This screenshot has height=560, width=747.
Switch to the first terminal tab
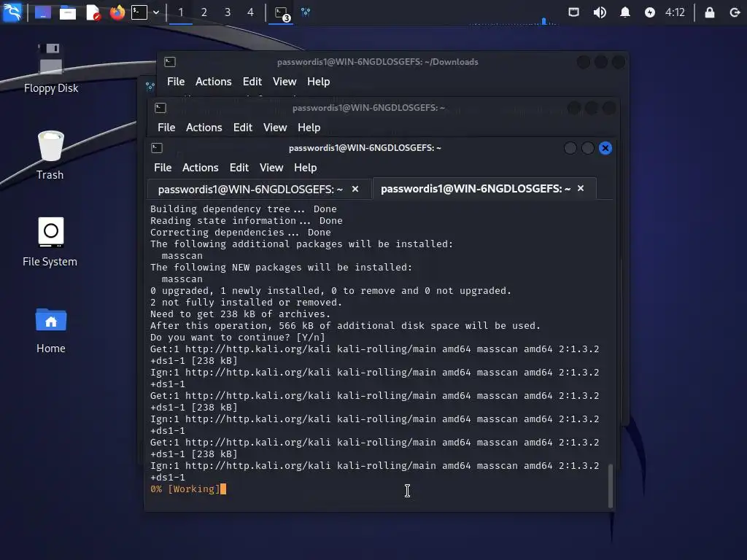250,190
